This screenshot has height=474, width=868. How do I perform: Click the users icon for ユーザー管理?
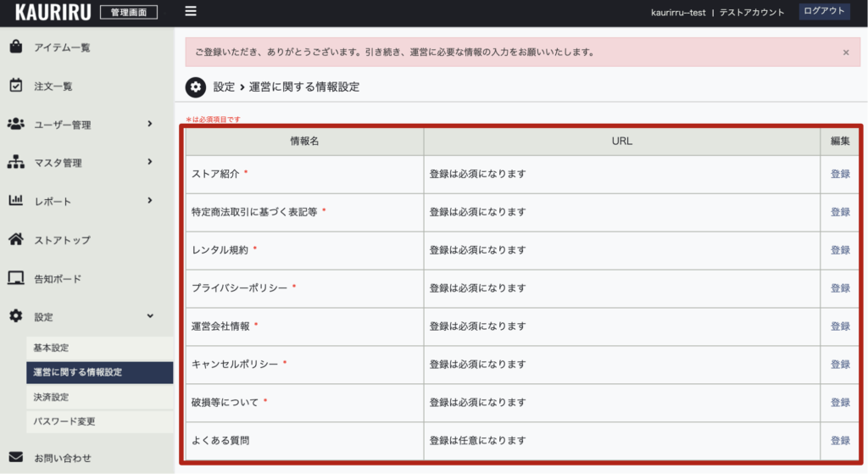tap(15, 125)
